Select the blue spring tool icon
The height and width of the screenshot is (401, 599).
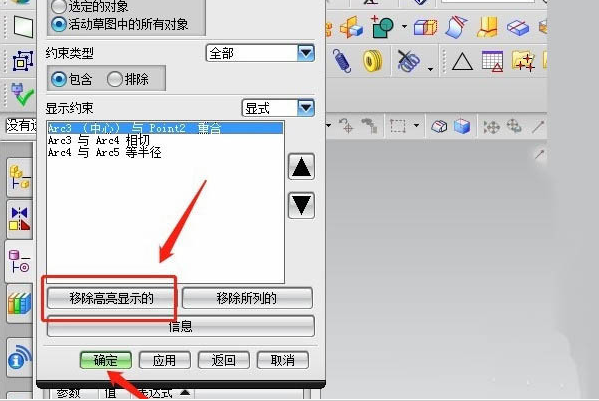pos(342,61)
